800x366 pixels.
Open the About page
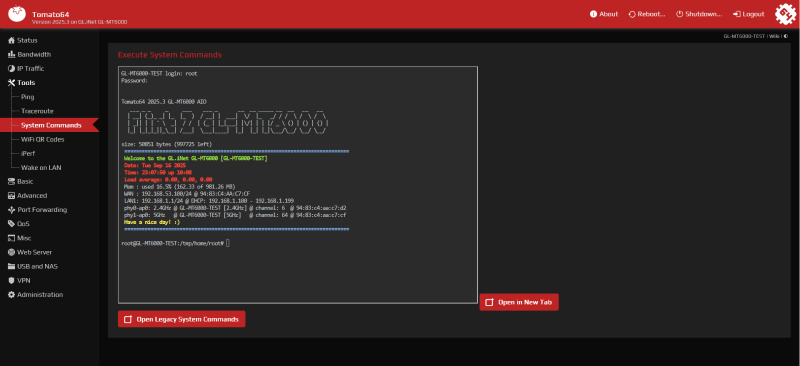(604, 14)
